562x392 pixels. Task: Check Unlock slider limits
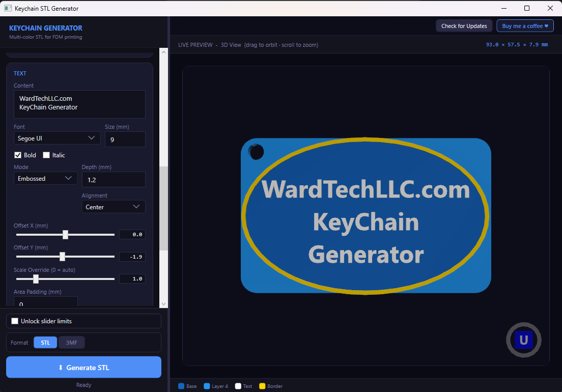(x=15, y=321)
